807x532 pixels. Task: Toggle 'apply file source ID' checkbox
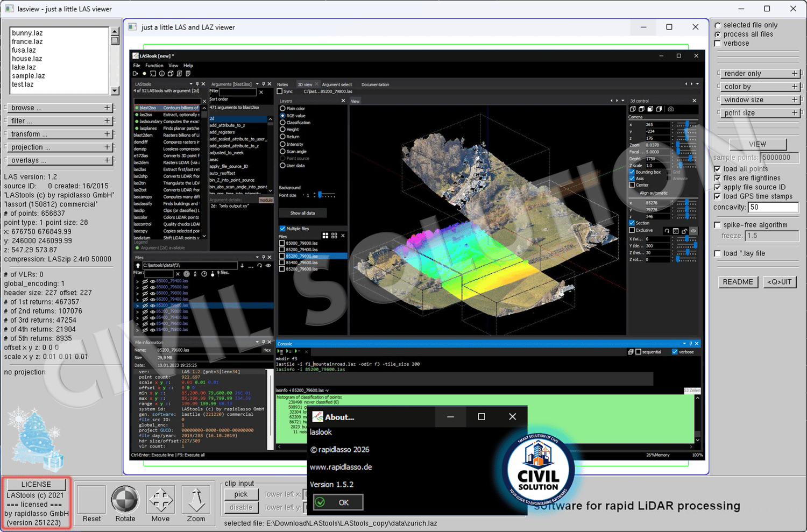[717, 187]
